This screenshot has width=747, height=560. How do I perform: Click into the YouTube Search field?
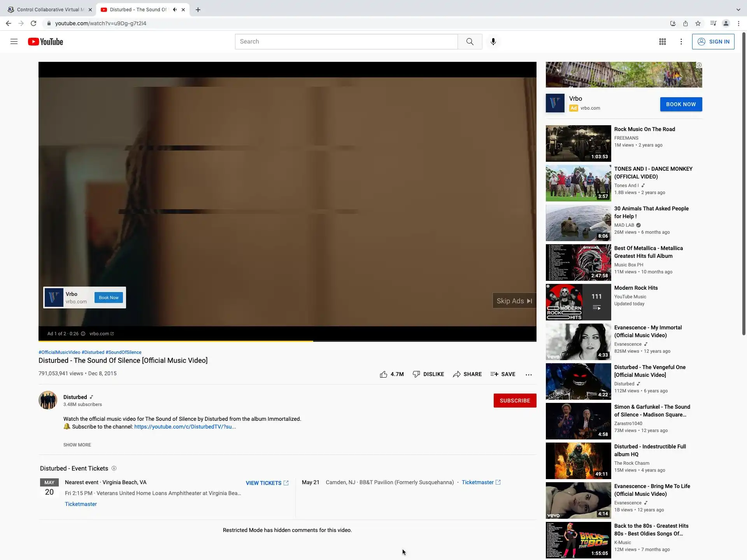345,42
